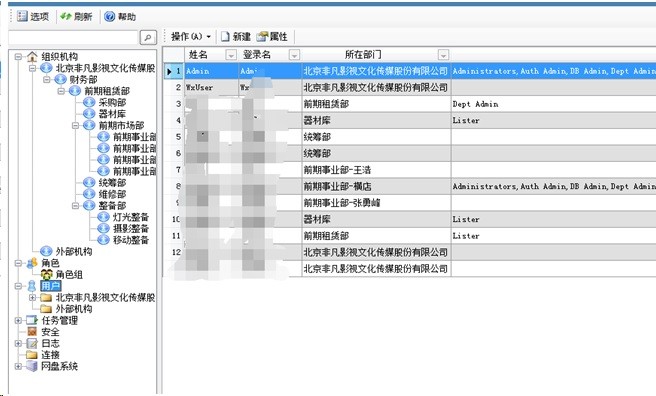656x396 pixels.
Task: Click the 安全 security icon
Action: pos(32,332)
